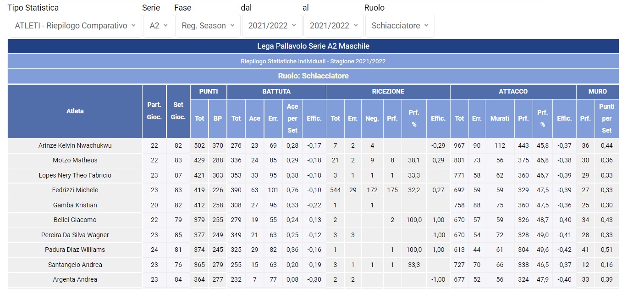Viewport: 644px width, 289px height.
Task: Open the 'al' ending season dropdown
Action: click(333, 26)
